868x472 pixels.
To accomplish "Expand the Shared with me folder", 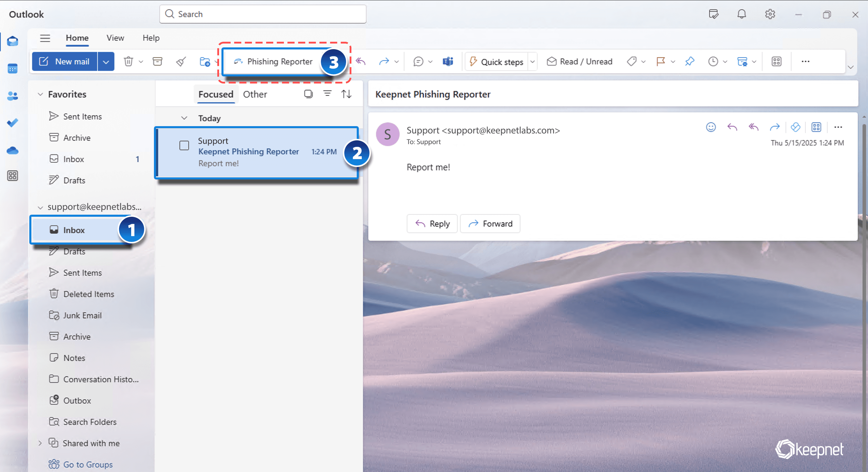I will [40, 443].
